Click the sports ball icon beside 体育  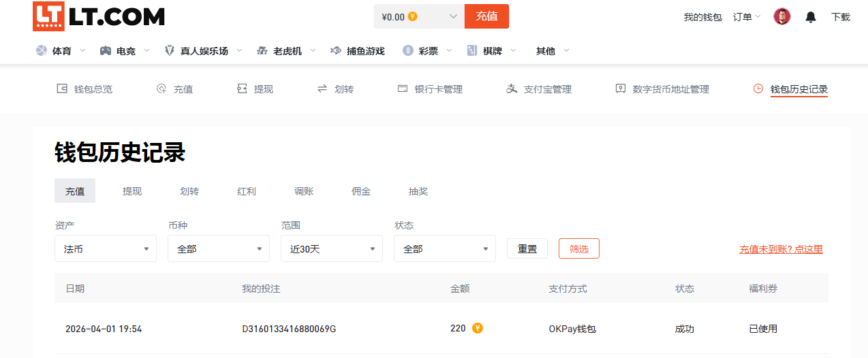(x=42, y=50)
